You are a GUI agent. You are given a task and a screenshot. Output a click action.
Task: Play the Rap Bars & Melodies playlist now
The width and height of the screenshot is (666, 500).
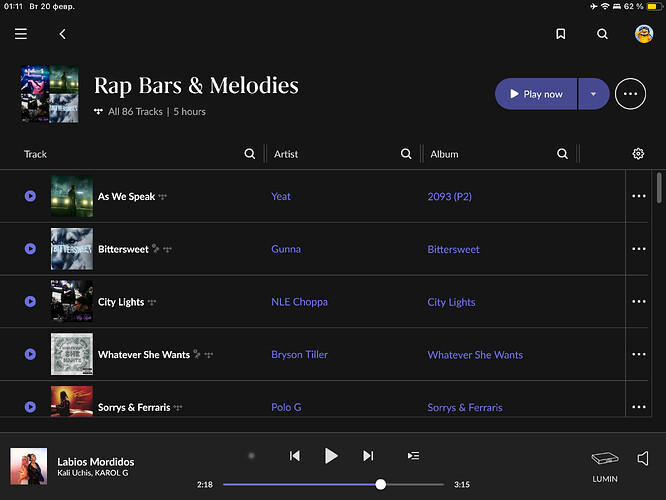(x=536, y=94)
